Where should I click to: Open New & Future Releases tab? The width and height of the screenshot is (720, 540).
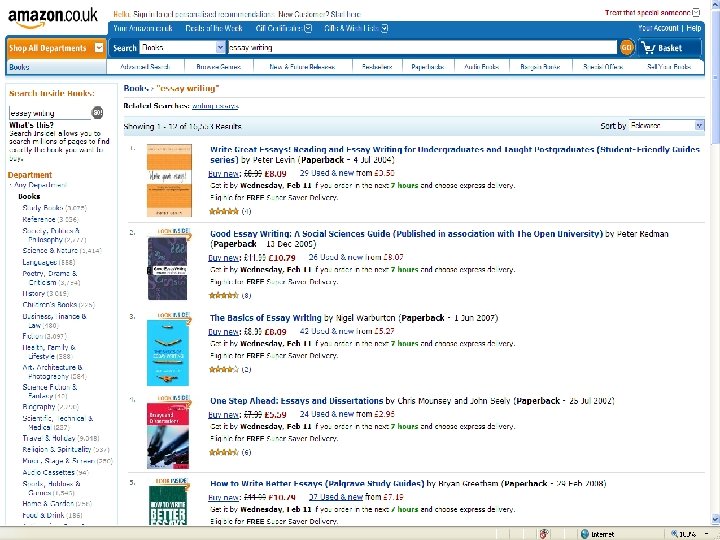click(x=302, y=67)
